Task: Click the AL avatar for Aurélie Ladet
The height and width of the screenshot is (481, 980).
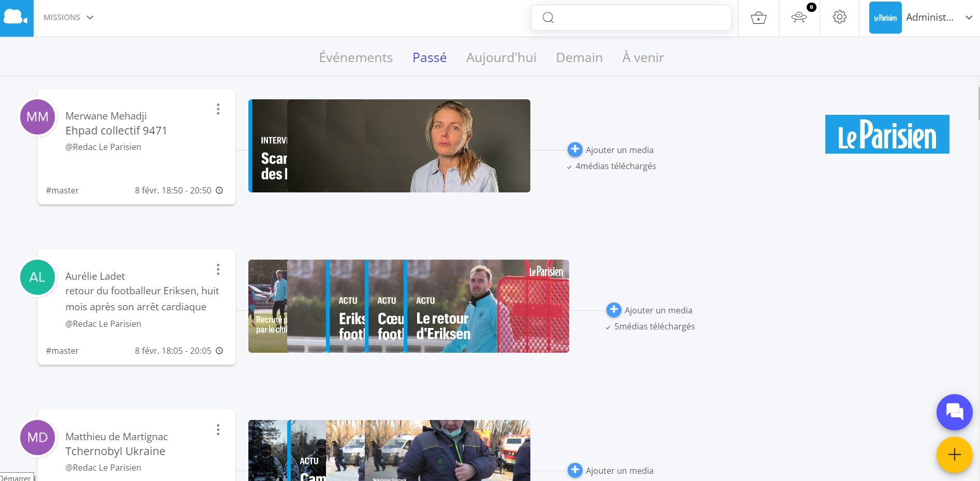Action: tap(37, 277)
